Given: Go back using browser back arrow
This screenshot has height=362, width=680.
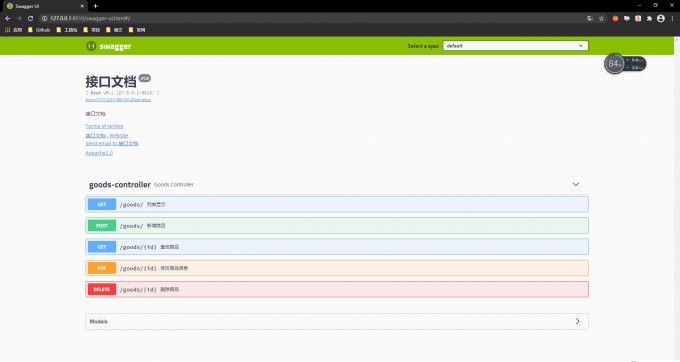Looking at the screenshot, I should pyautogui.click(x=8, y=19).
